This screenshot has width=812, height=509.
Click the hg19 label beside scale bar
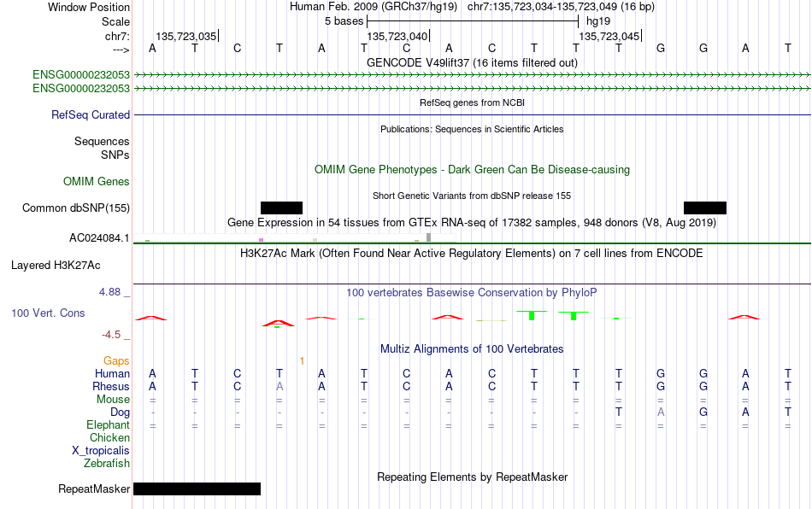pyautogui.click(x=598, y=21)
